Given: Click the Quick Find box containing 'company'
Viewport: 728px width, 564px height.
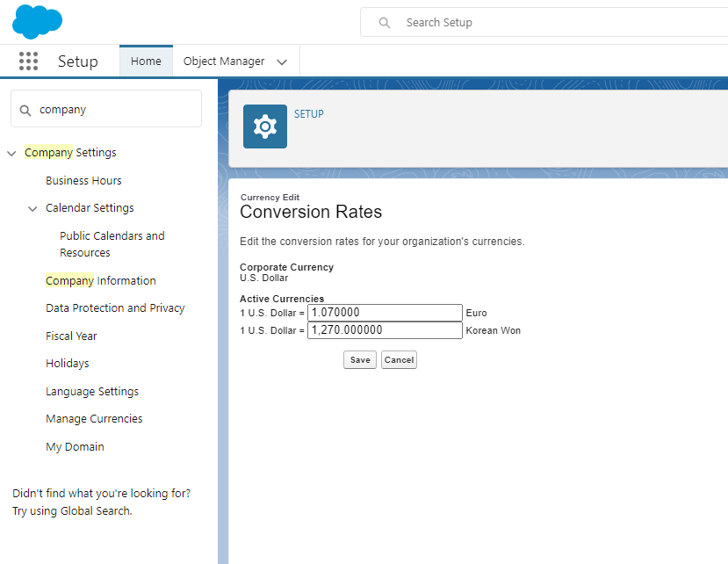Looking at the screenshot, I should pyautogui.click(x=106, y=109).
